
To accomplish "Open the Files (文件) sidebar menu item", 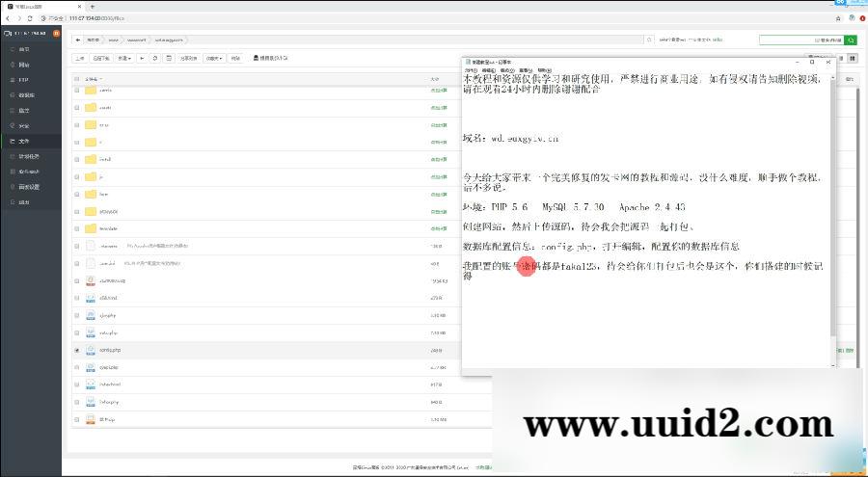I will [25, 141].
